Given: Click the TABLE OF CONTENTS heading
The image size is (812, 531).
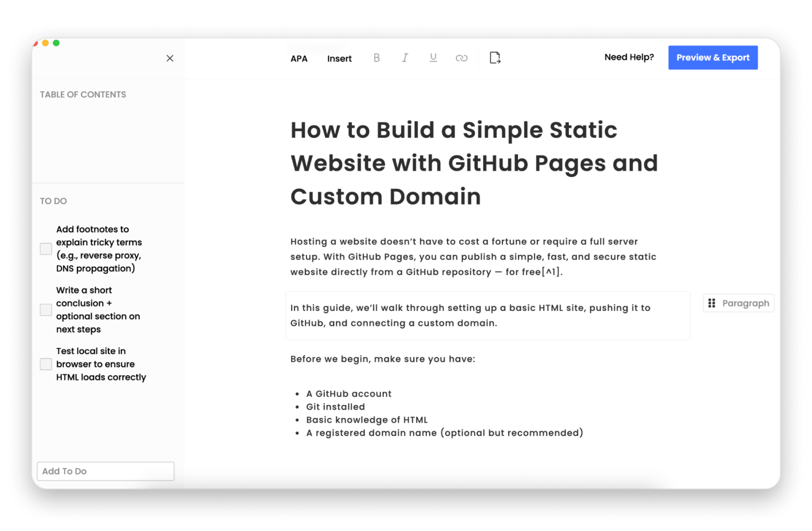Looking at the screenshot, I should [x=83, y=95].
